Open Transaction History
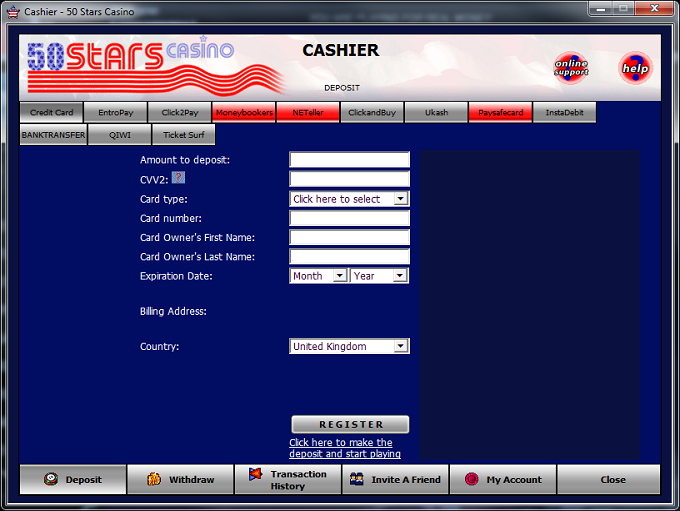Image resolution: width=680 pixels, height=511 pixels. tap(288, 479)
